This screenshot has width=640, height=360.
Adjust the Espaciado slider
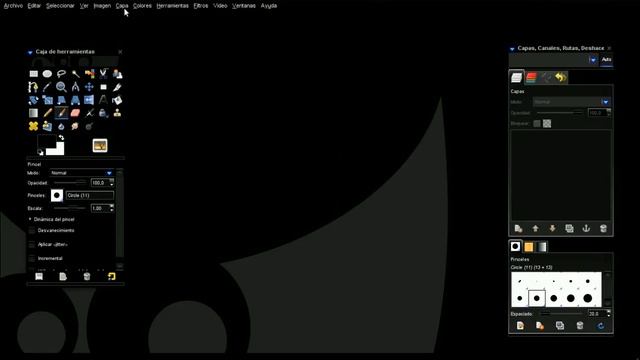(x=562, y=313)
